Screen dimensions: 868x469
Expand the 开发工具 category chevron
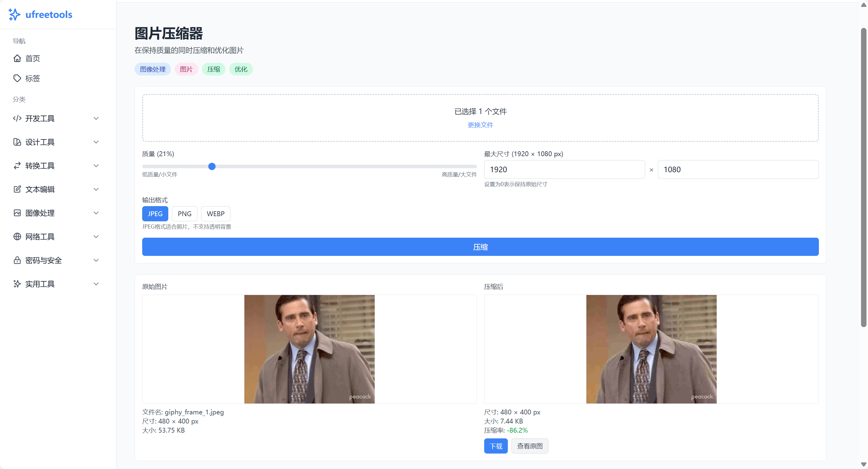(x=96, y=118)
